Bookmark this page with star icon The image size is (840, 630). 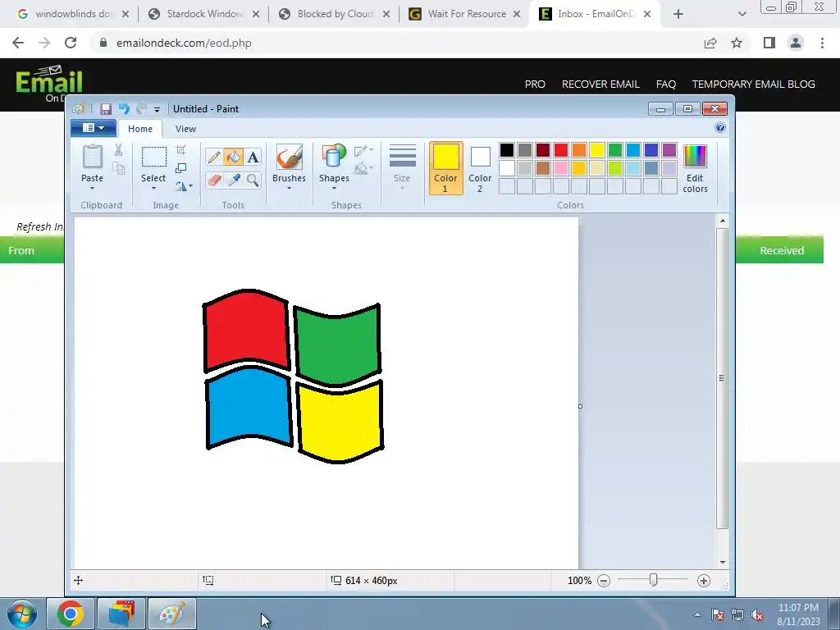pos(737,43)
